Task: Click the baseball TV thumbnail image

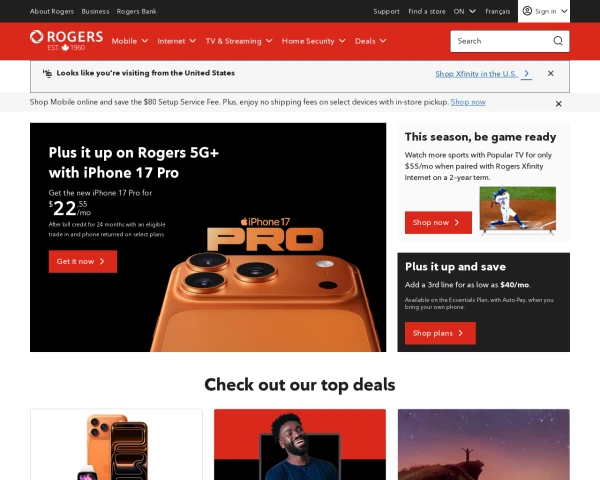Action: pos(517,210)
